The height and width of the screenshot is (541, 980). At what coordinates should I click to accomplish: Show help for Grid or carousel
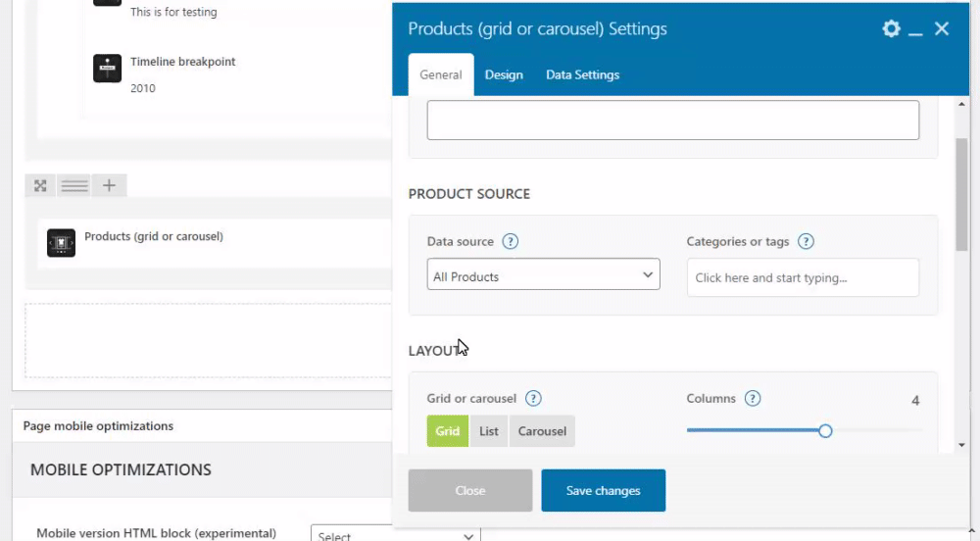pyautogui.click(x=533, y=399)
